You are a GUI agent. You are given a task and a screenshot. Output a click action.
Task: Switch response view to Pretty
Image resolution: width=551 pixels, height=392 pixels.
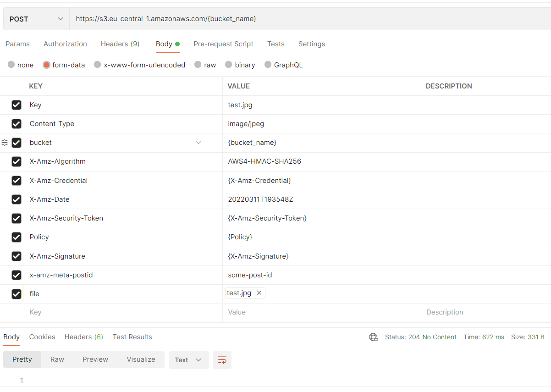pos(22,359)
